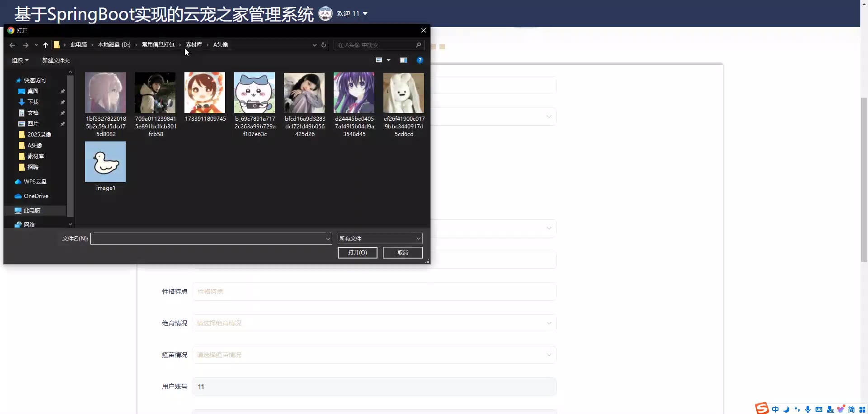Go forward using the dialog's forward arrow
Viewport: 868px width, 414px height.
(x=26, y=45)
